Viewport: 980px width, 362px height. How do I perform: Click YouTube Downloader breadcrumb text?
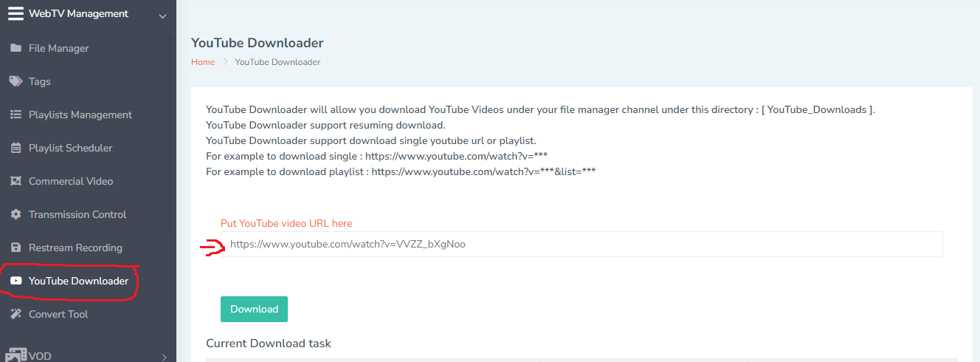(x=277, y=62)
